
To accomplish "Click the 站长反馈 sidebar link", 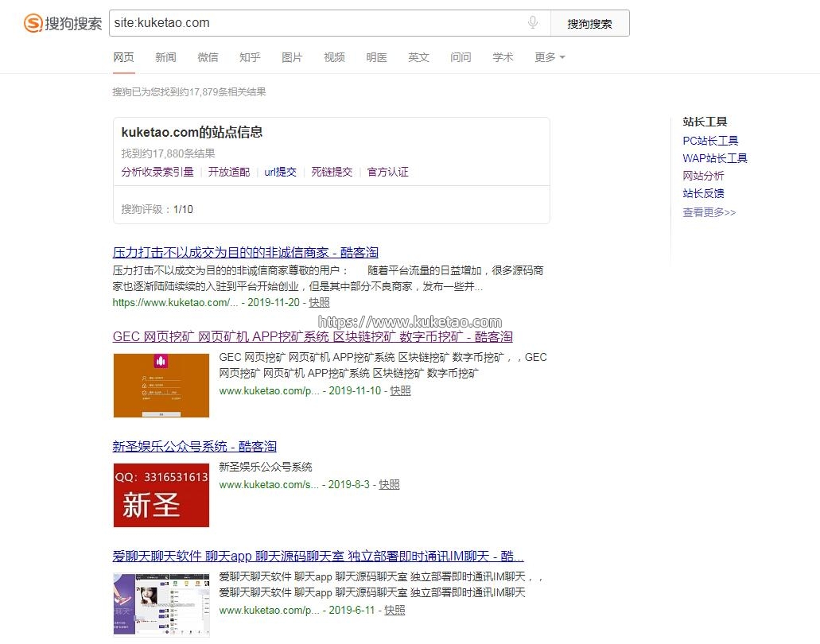I will (703, 193).
